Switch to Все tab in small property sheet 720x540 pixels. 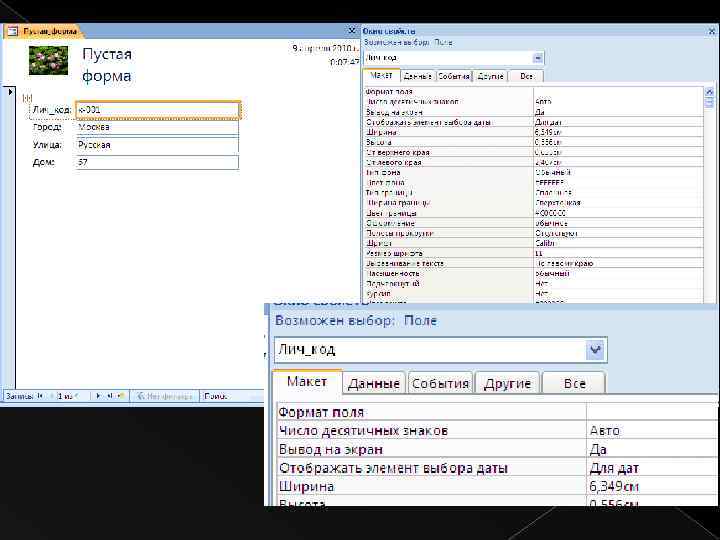[x=526, y=76]
